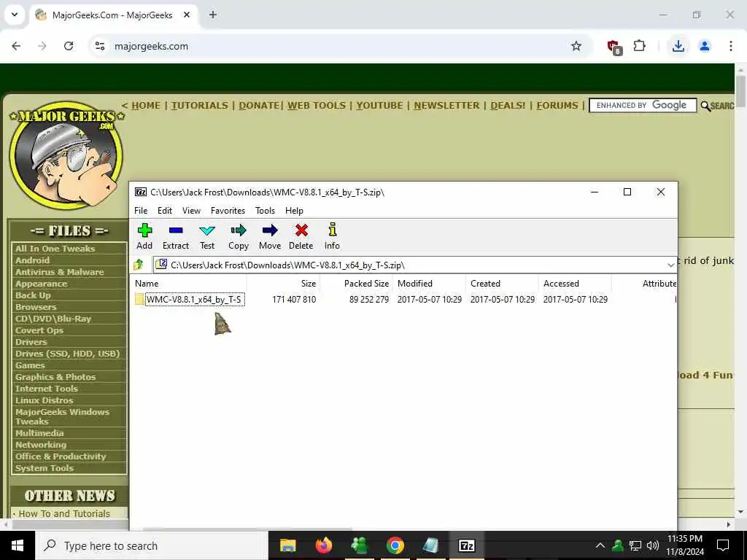Sort by Created column header
The height and width of the screenshot is (560, 747).
click(x=485, y=284)
